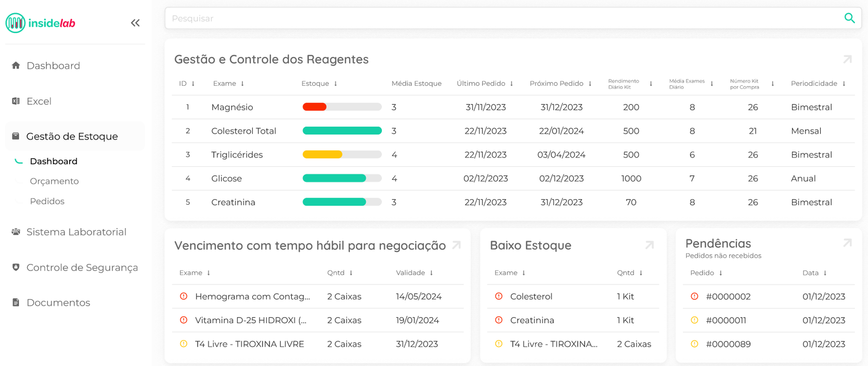Select the Magnésio exam name
This screenshot has width=868, height=366.
(x=232, y=107)
